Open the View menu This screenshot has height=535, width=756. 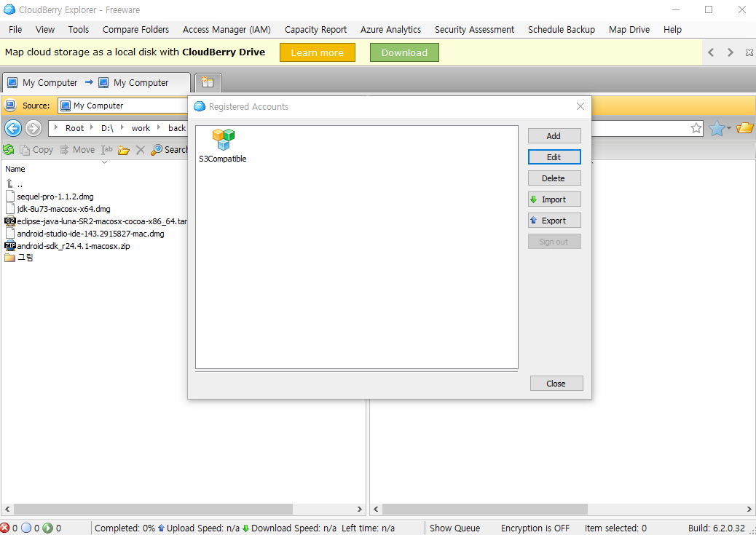tap(45, 29)
